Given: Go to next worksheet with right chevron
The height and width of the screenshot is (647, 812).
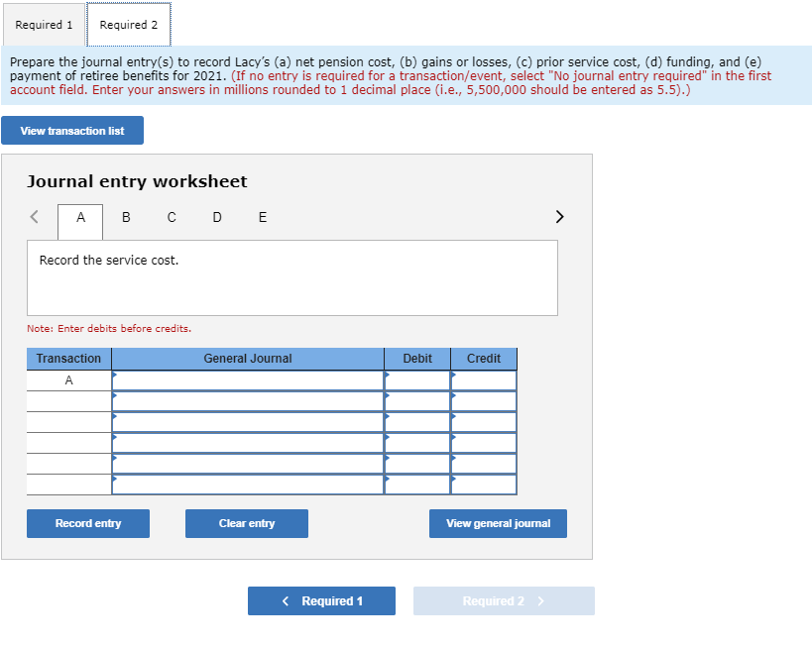Looking at the screenshot, I should [x=559, y=216].
